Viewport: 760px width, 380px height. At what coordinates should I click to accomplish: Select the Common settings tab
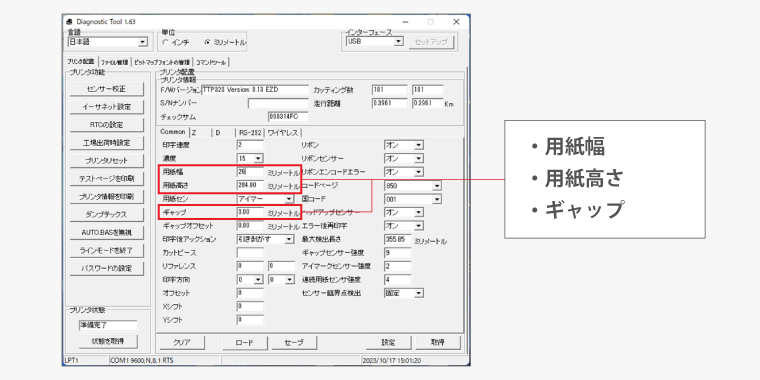click(173, 132)
